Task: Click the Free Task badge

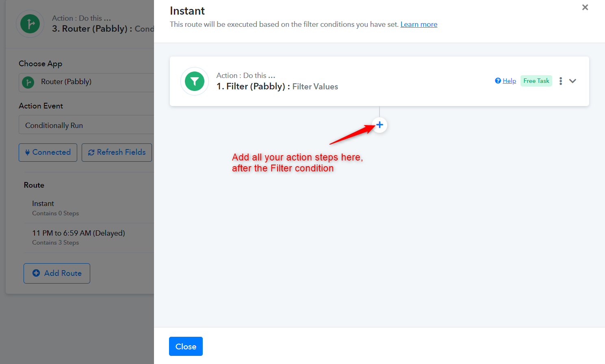Action: pyautogui.click(x=536, y=81)
